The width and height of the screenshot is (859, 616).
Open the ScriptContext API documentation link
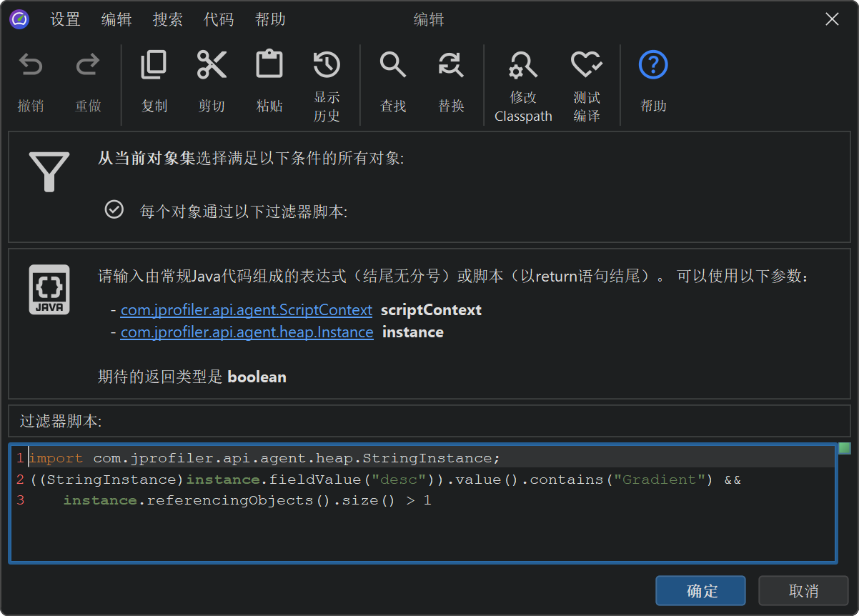[x=246, y=310]
